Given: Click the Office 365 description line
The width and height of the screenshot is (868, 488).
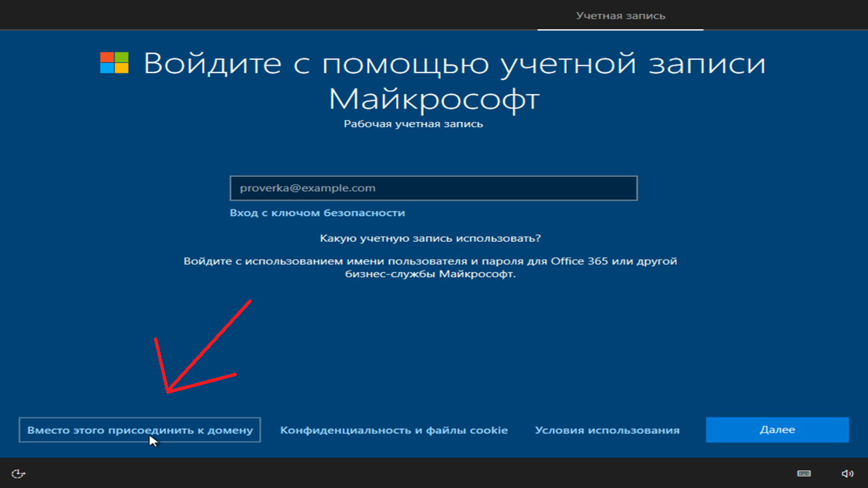Looking at the screenshot, I should click(430, 261).
